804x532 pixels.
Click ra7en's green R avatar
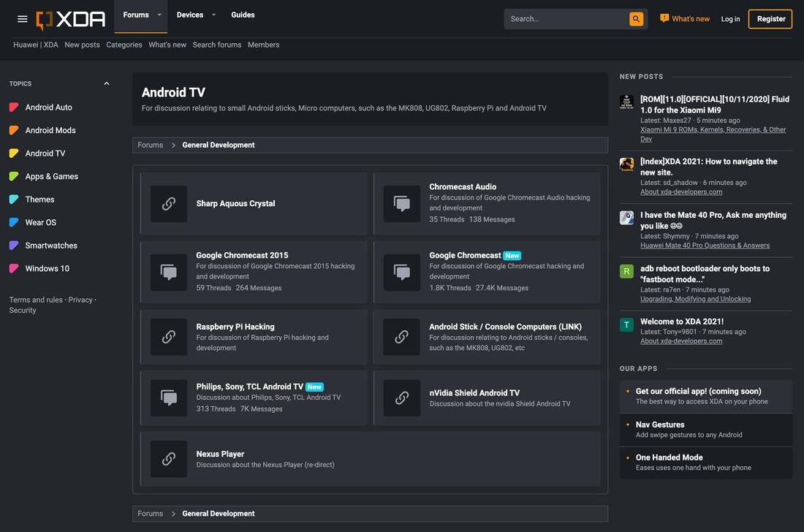point(626,271)
